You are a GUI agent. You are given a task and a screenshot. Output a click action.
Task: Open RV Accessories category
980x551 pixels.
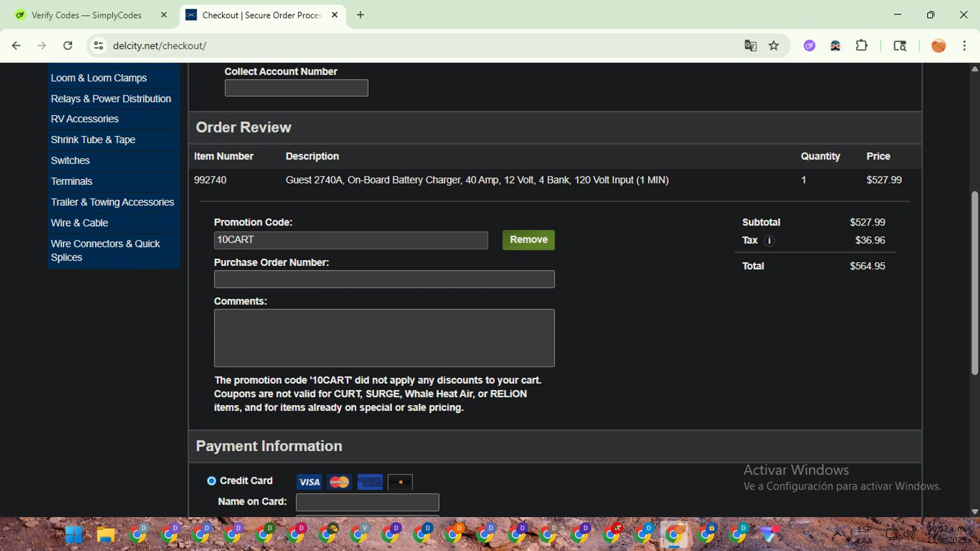click(x=85, y=119)
